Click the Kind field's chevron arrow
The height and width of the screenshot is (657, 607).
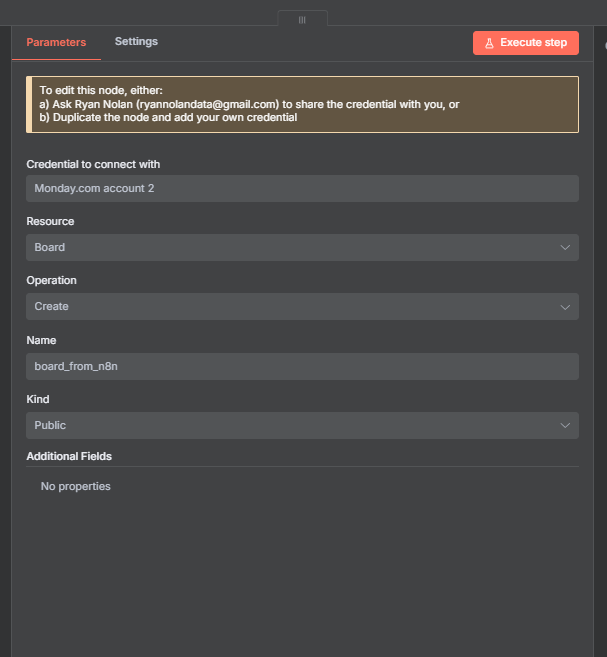click(565, 426)
